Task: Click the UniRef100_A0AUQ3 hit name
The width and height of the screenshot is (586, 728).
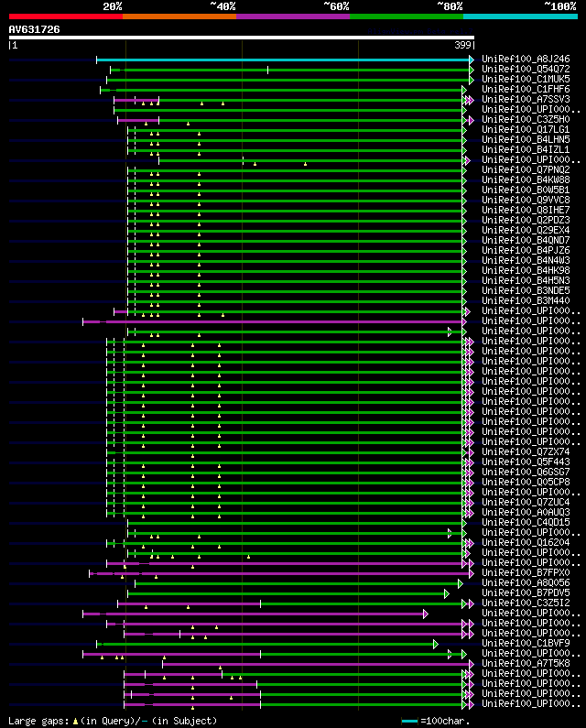Action: pos(526,512)
